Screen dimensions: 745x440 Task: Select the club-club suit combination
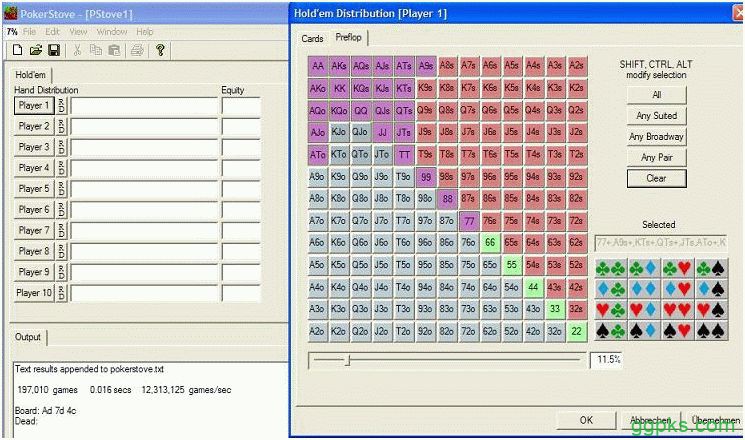tap(611, 269)
